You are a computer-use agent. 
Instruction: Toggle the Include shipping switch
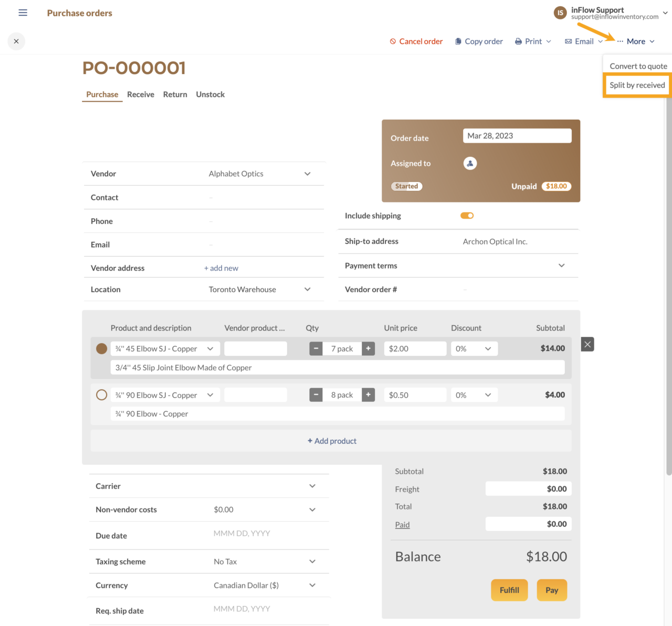click(x=467, y=216)
